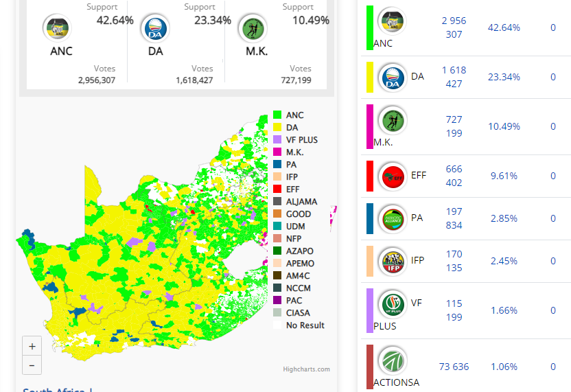
Task: Click ACTIONSA vote count 73 636
Action: click(454, 367)
